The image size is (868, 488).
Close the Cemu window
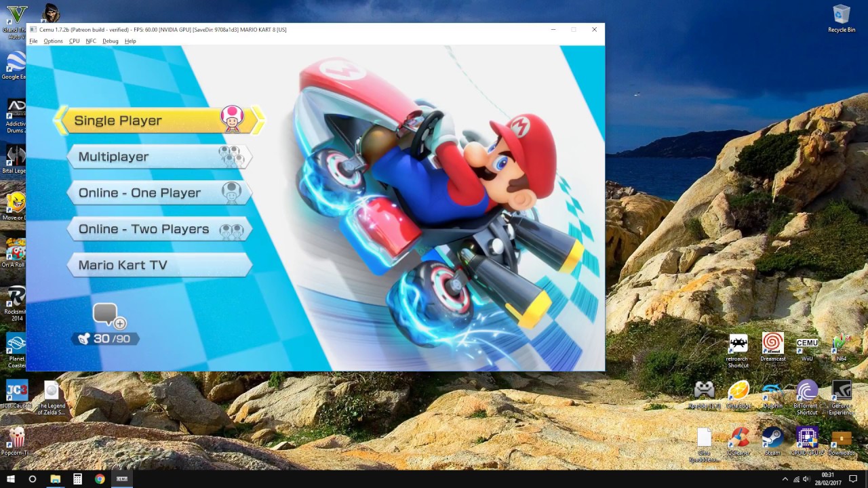click(x=594, y=30)
